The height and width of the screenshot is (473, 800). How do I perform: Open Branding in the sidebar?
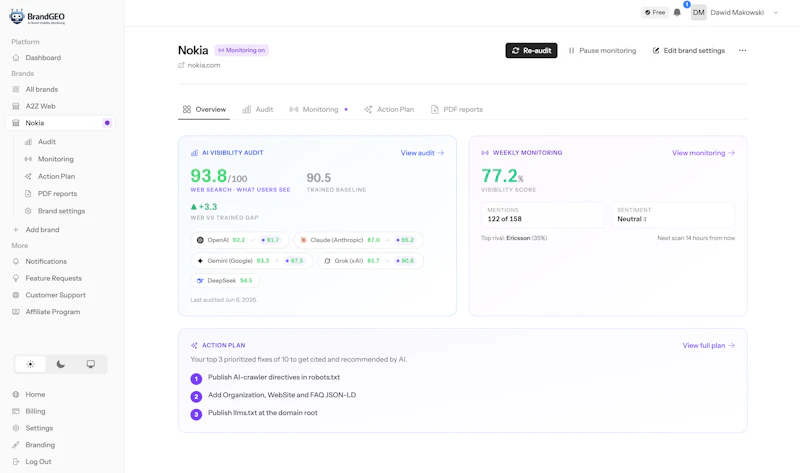coord(40,445)
